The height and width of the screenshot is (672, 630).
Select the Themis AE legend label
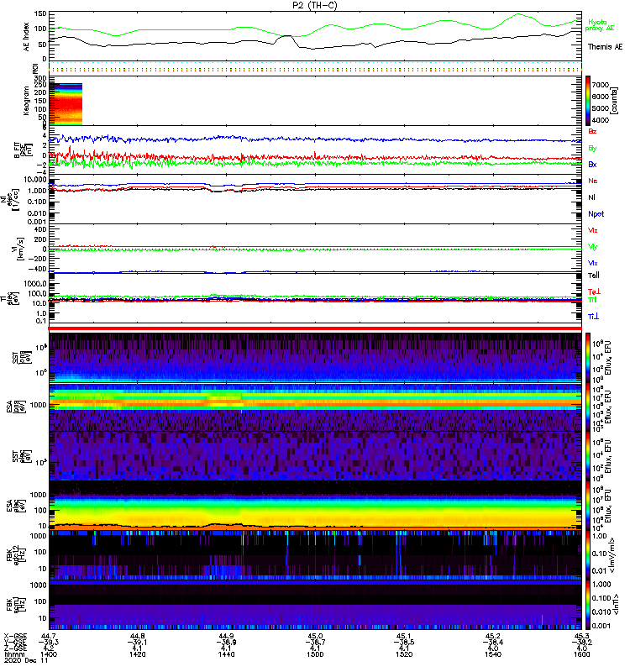[x=605, y=47]
